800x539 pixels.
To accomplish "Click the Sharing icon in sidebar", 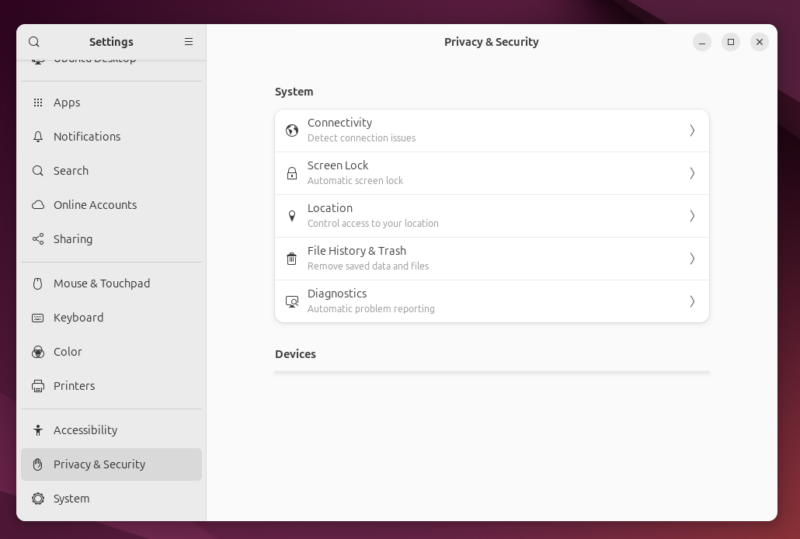I will [x=38, y=239].
